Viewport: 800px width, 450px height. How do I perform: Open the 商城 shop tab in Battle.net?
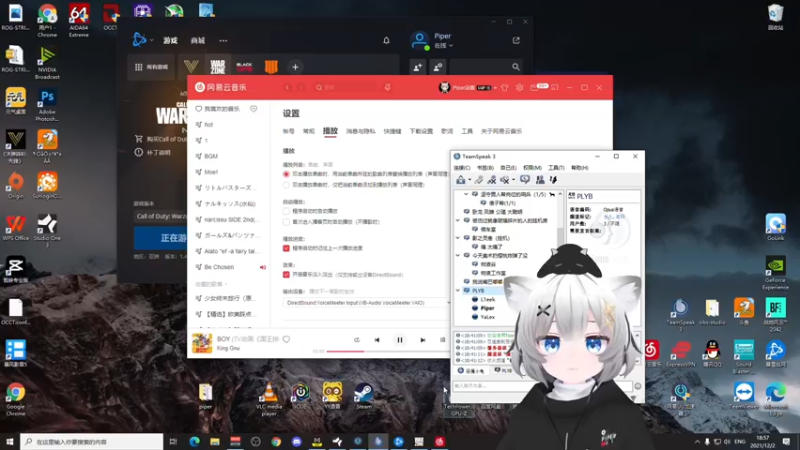point(198,40)
